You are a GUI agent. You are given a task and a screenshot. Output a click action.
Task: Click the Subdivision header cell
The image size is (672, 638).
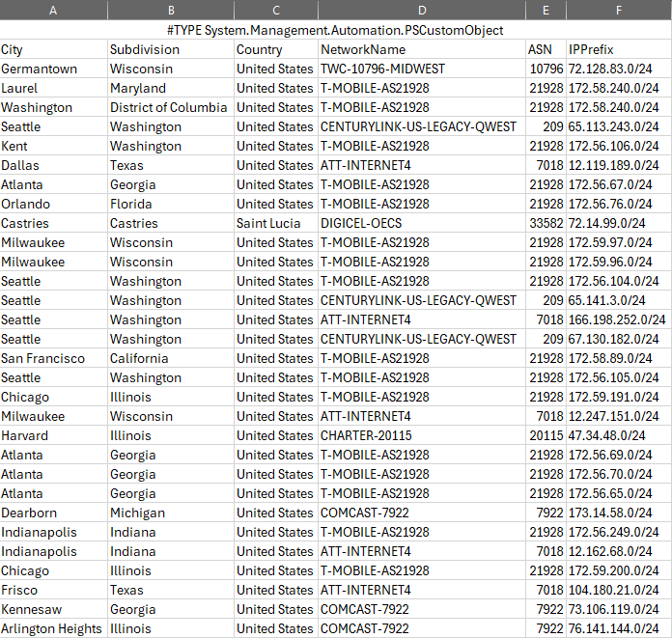coord(171,49)
